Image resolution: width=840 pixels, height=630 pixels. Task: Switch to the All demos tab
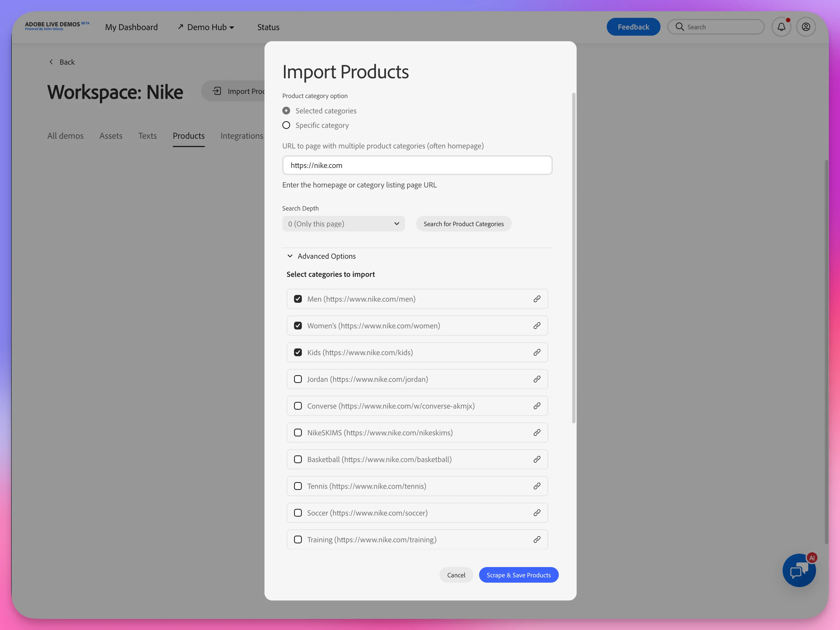[x=65, y=136]
